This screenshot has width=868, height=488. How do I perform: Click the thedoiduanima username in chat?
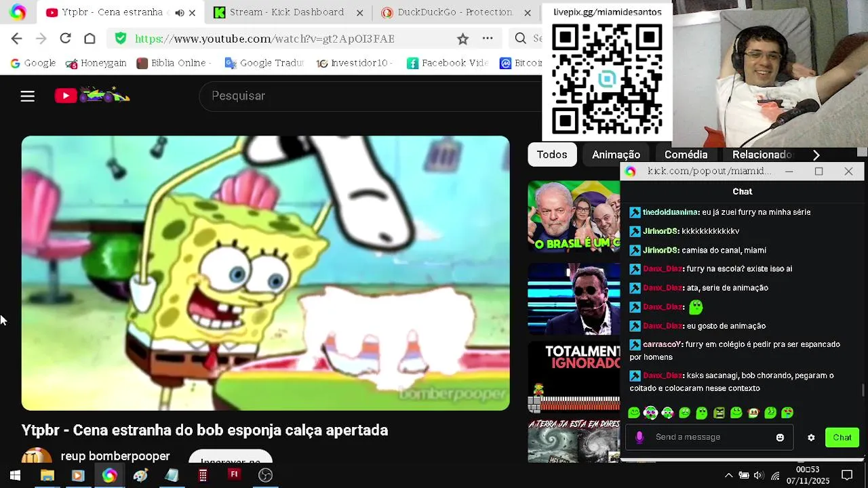click(x=670, y=212)
